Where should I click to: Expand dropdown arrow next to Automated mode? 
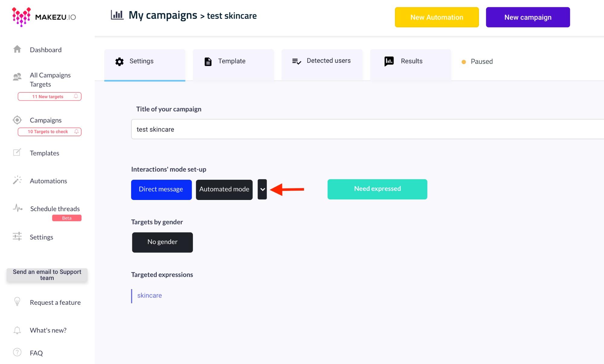pos(262,189)
